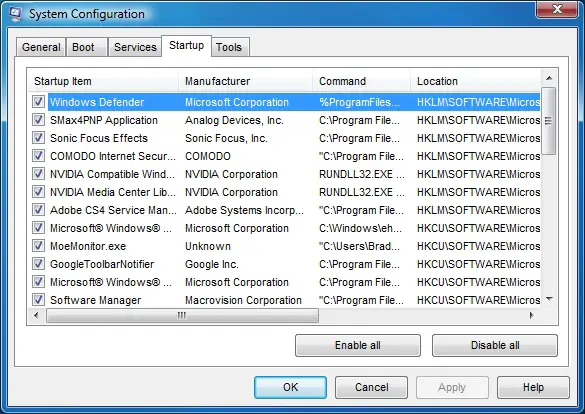Select the Startup tab
Image resolution: width=585 pixels, height=414 pixels.
[187, 46]
